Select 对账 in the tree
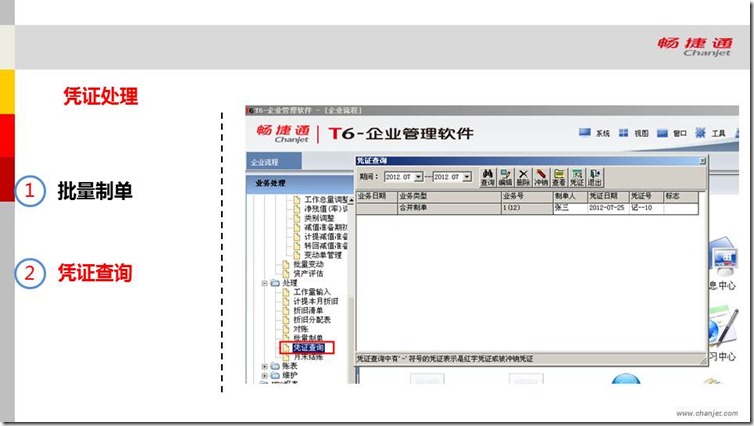The width and height of the screenshot is (754, 426). (x=301, y=329)
